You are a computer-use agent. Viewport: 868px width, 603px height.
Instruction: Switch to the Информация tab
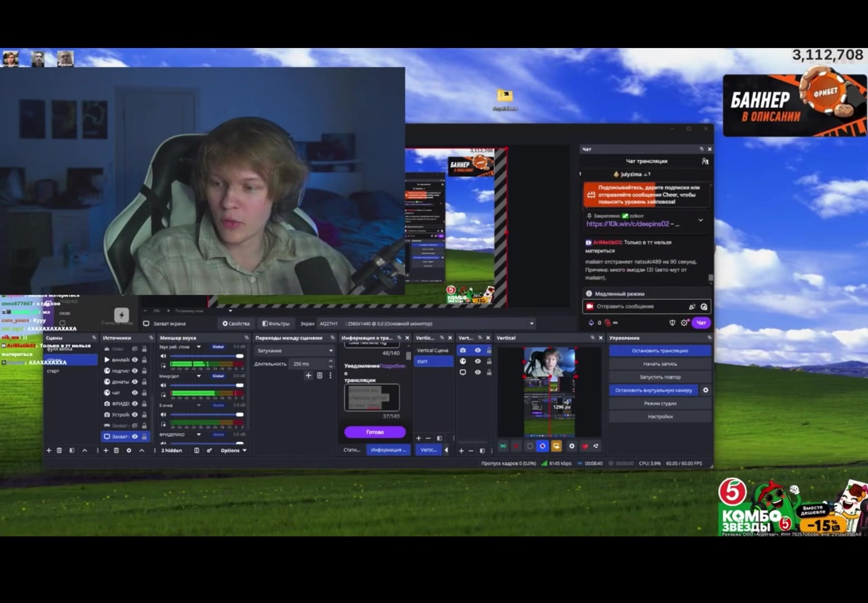389,450
